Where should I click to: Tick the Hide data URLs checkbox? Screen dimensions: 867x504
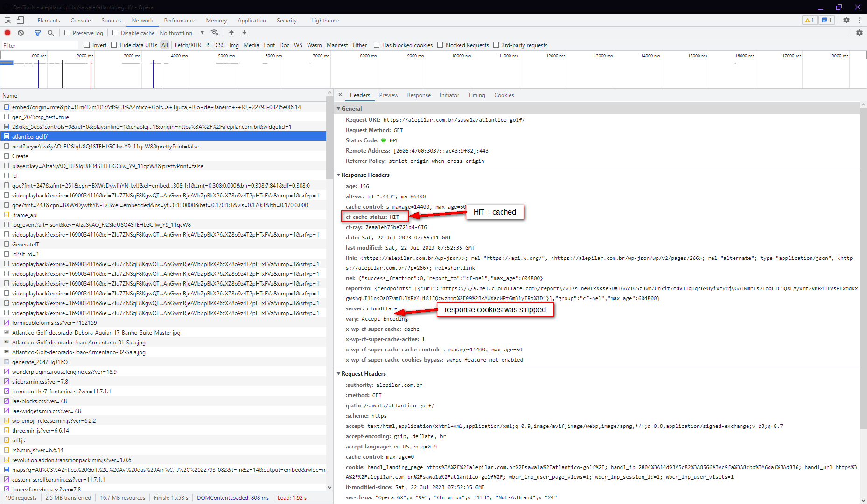click(114, 45)
